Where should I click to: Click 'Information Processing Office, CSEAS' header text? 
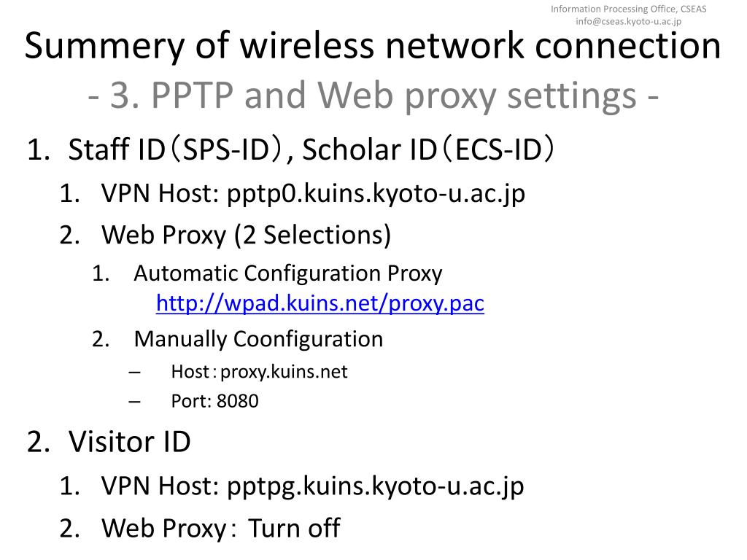click(628, 9)
